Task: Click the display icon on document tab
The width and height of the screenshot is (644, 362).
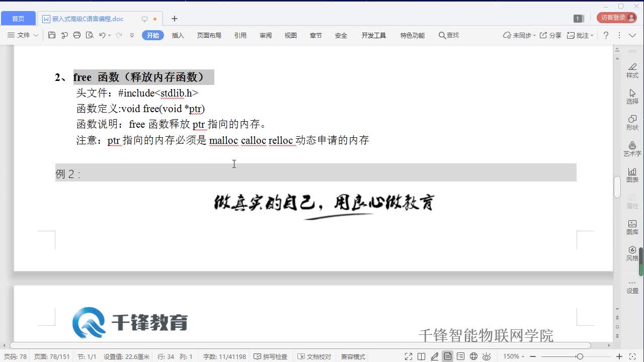Action: (x=144, y=19)
